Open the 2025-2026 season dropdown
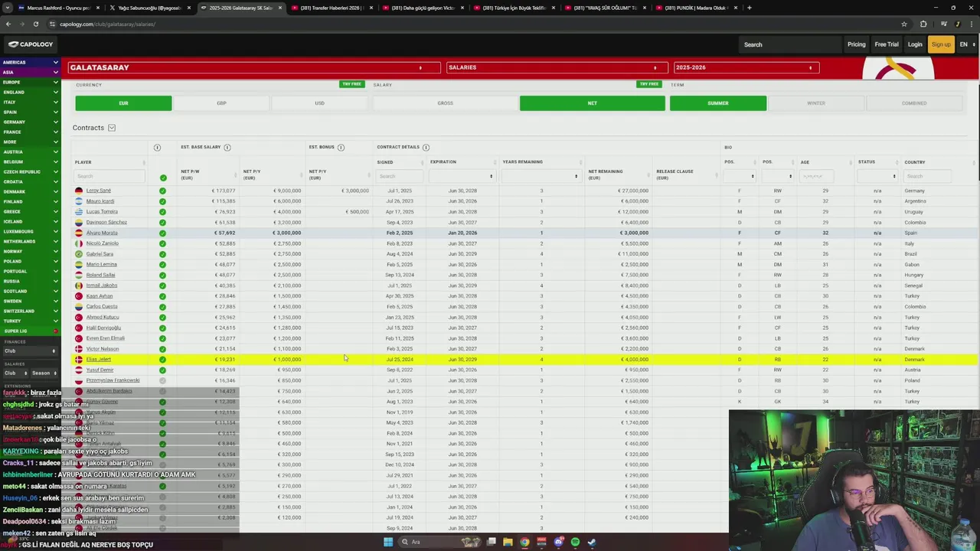 [746, 67]
